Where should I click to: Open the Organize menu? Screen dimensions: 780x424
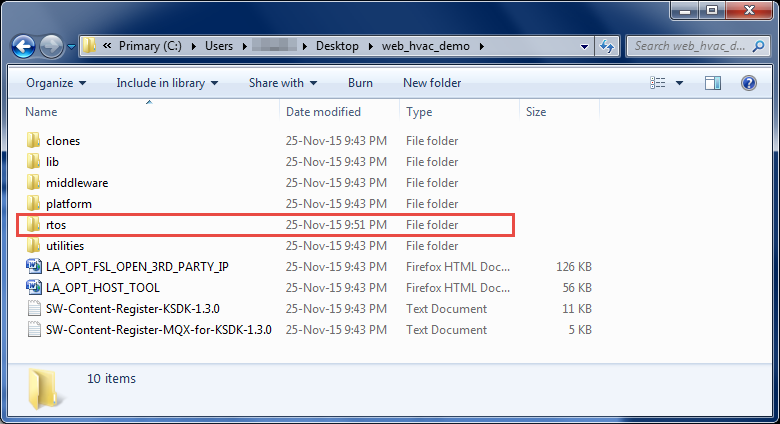pyautogui.click(x=56, y=83)
